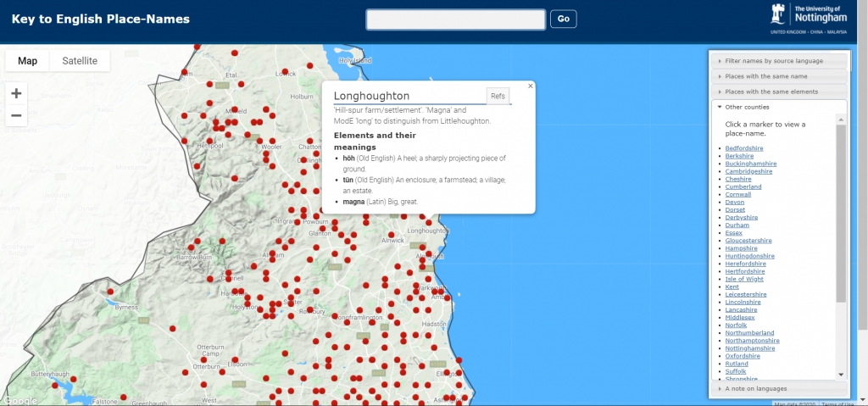This screenshot has height=406, width=868.
Task: Click the red marker at Longhoughton
Action: (429, 223)
